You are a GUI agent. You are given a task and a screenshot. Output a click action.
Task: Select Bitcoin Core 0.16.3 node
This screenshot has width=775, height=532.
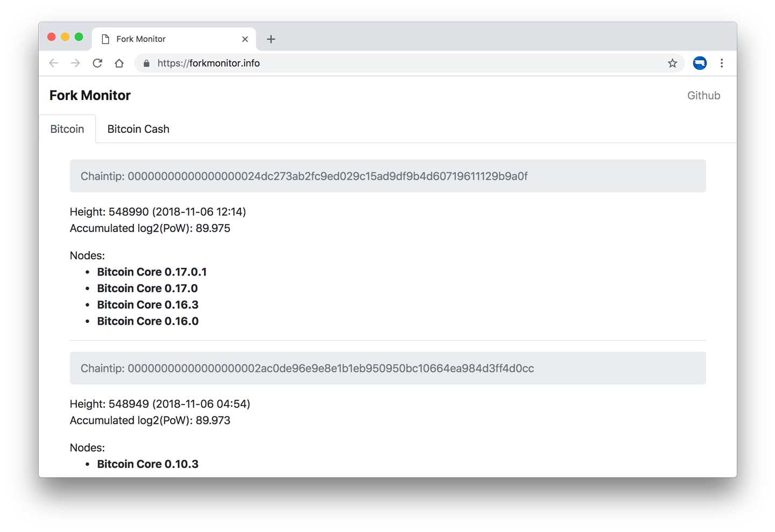(147, 305)
